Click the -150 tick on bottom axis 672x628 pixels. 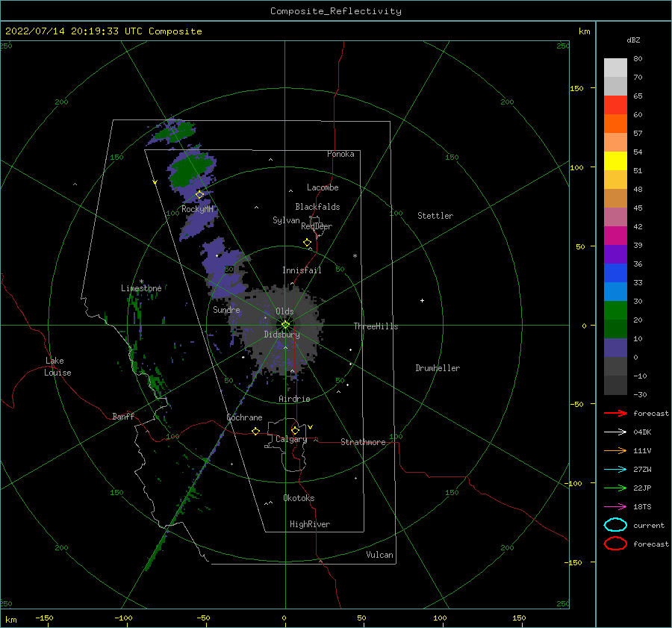[44, 618]
